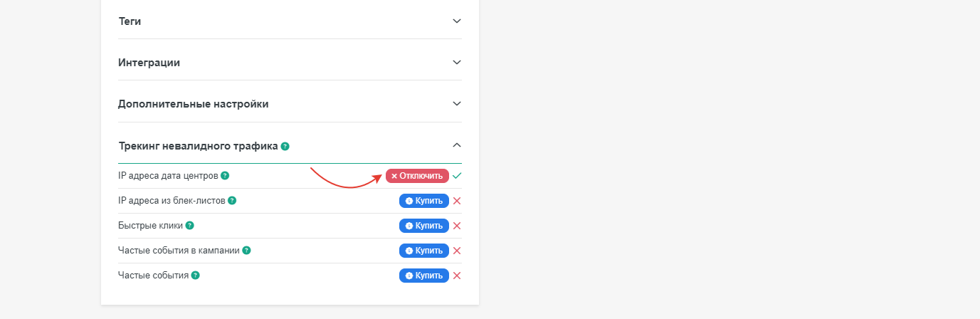The height and width of the screenshot is (319, 980).
Task: Click red cross status for Частые события в кампании
Action: tap(457, 251)
